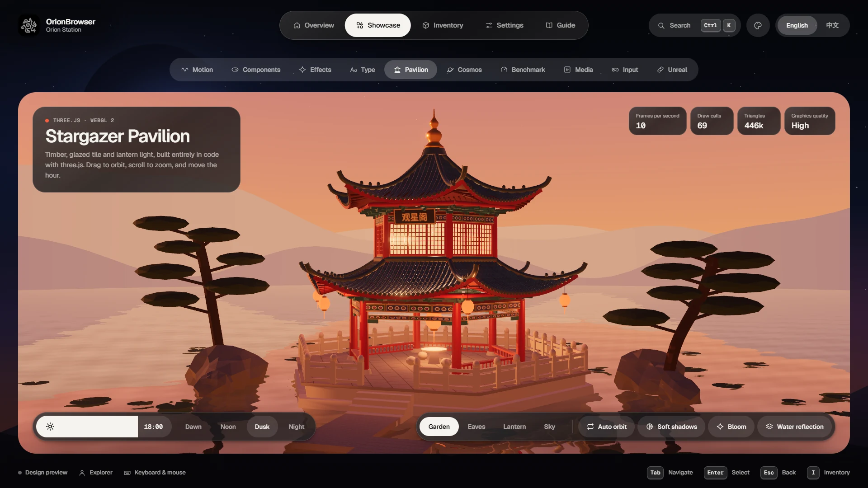This screenshot has width=868, height=488.
Task: Open the Inventory section
Action: (x=443, y=25)
